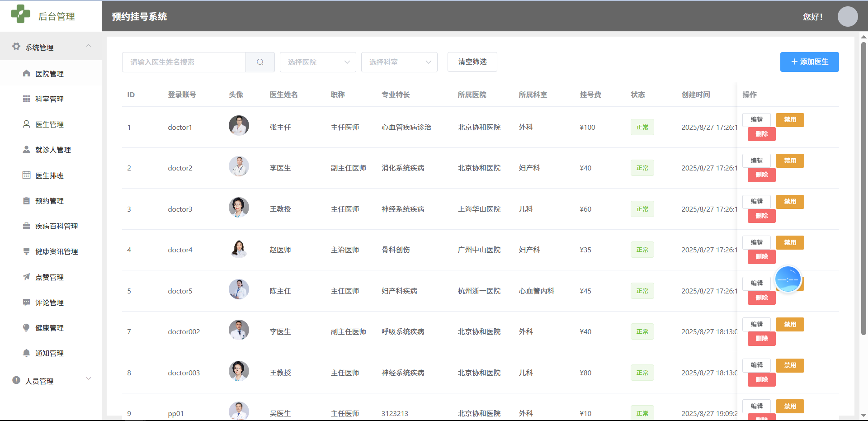Screen dimensions: 868x421
Task: Open 医生管理 menu item
Action: click(x=51, y=124)
